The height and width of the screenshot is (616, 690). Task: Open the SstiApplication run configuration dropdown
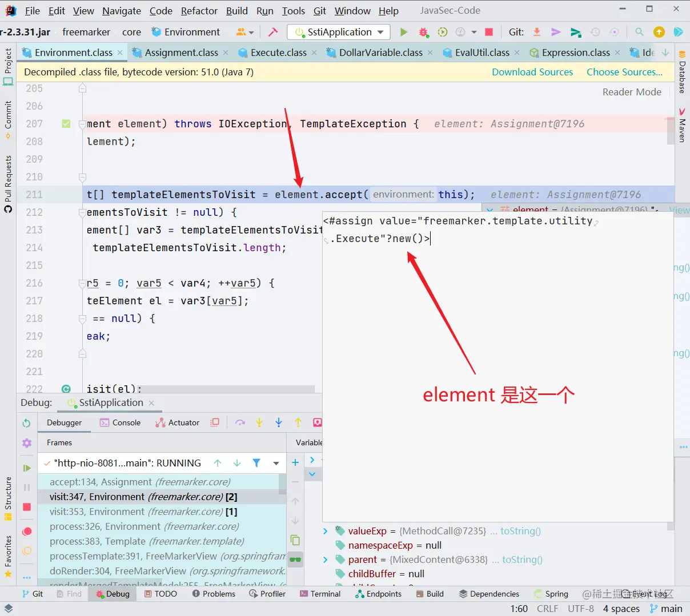339,32
